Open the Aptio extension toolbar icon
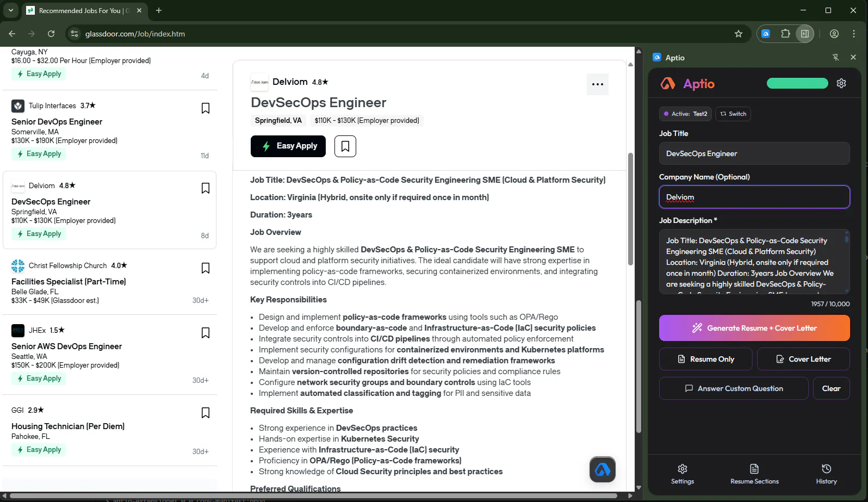The image size is (868, 502). [766, 34]
